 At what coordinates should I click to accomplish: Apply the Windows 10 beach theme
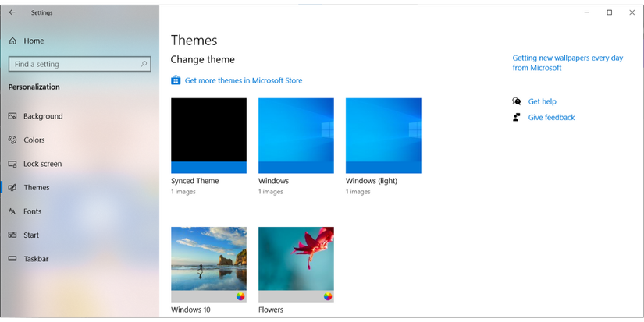[x=208, y=264]
